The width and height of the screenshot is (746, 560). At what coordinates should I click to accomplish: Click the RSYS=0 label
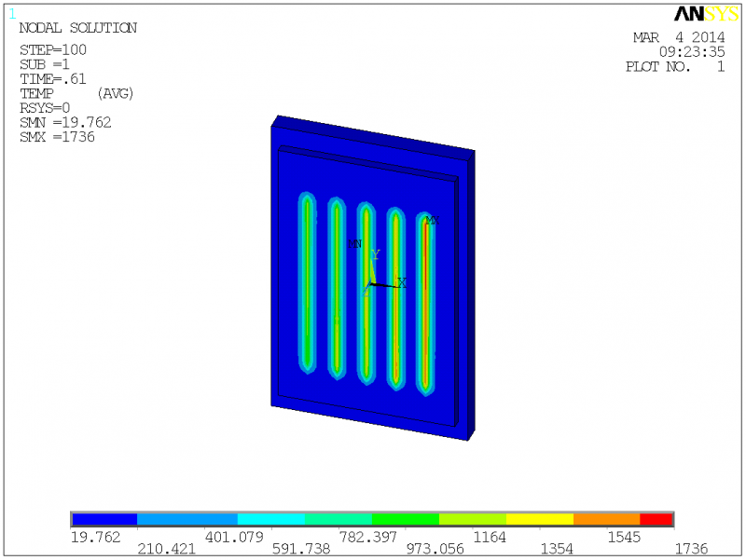pyautogui.click(x=45, y=108)
